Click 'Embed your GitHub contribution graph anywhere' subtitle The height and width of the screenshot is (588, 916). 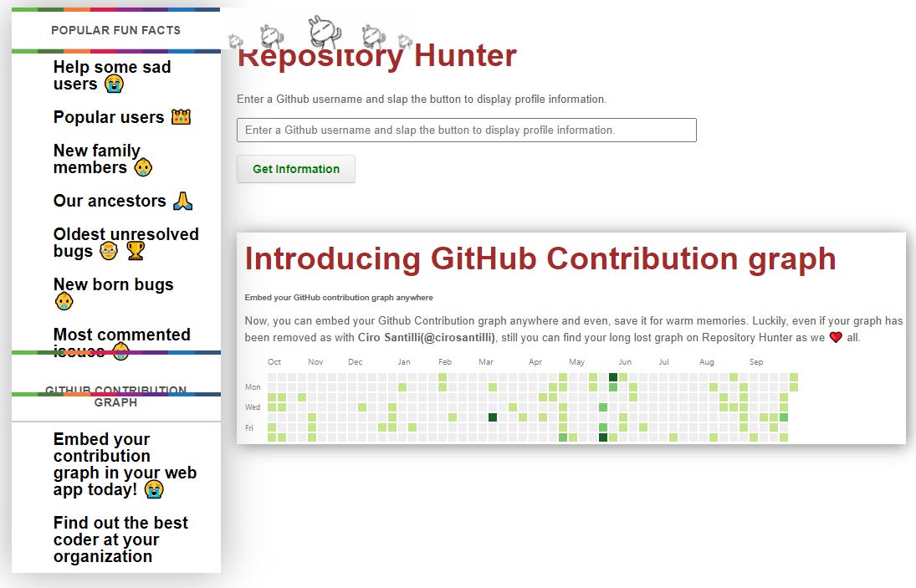[339, 298]
